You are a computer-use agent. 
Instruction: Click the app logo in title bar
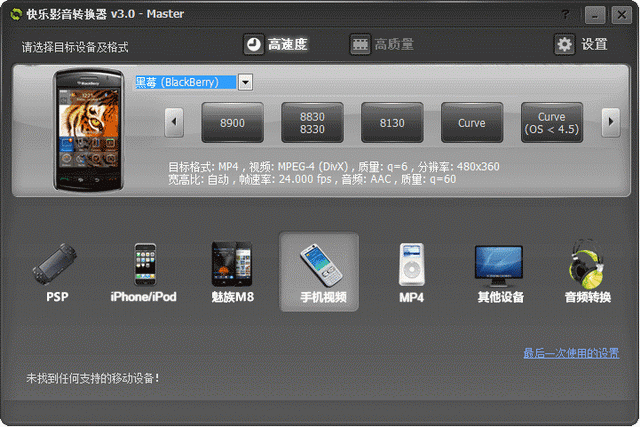pos(16,14)
